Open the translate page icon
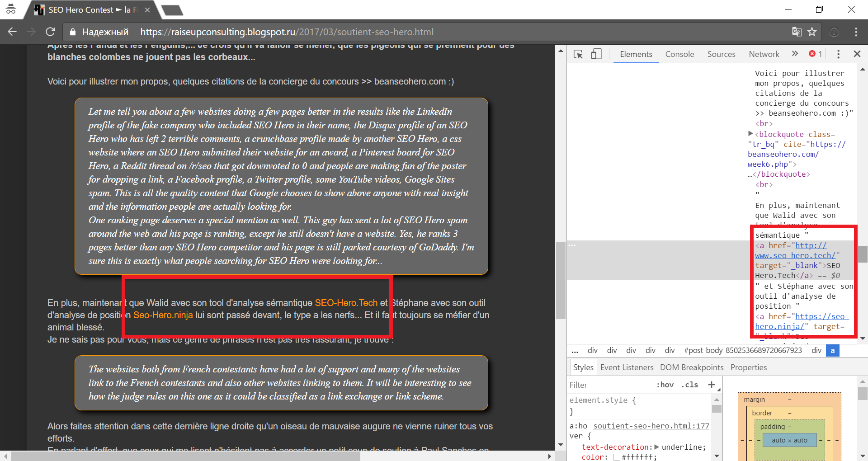The image size is (868, 461). tap(797, 32)
